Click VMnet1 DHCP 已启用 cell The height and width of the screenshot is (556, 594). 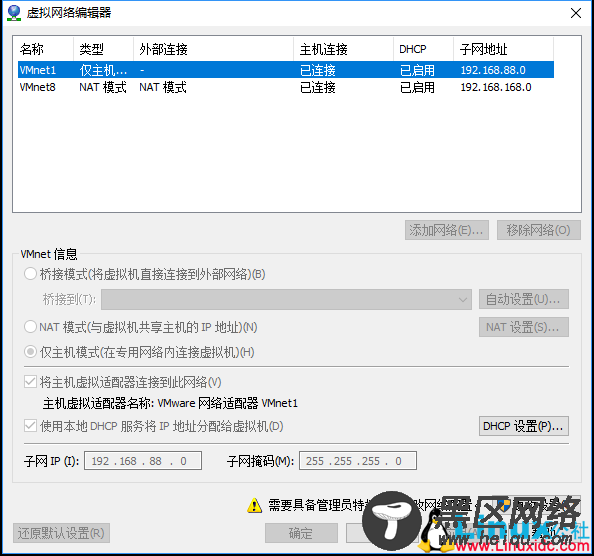coord(417,70)
